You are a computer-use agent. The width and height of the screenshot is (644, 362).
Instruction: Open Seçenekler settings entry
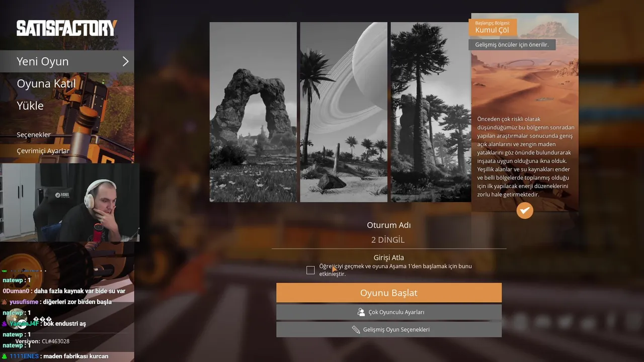(34, 135)
